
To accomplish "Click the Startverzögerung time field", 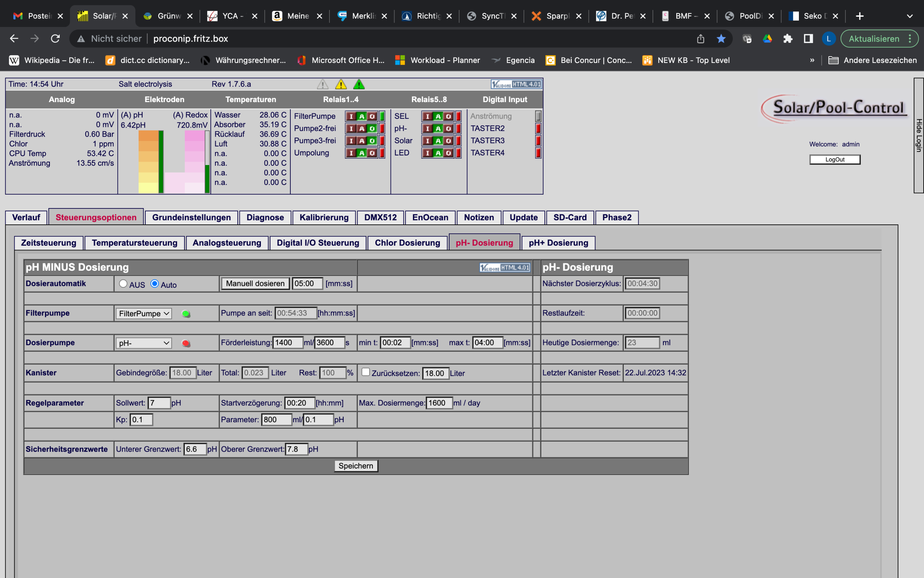I will [300, 403].
